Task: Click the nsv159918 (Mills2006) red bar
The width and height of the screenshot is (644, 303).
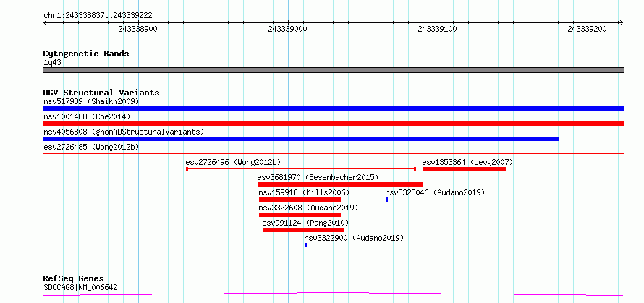Action: (300, 200)
